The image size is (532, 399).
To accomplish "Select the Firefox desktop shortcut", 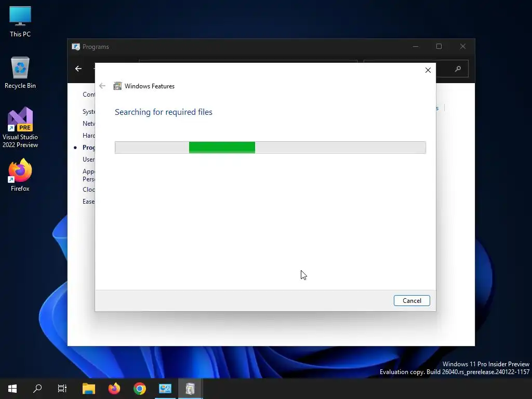I will (20, 176).
